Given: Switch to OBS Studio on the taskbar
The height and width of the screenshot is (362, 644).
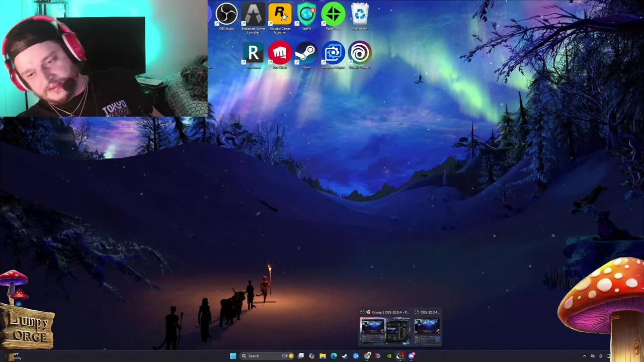Looking at the screenshot, I should (400, 356).
